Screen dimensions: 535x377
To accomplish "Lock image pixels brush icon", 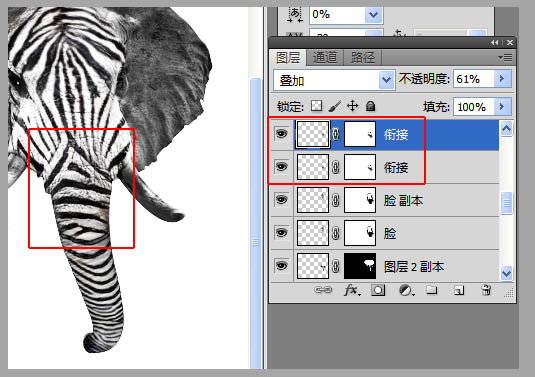I will pos(334,106).
